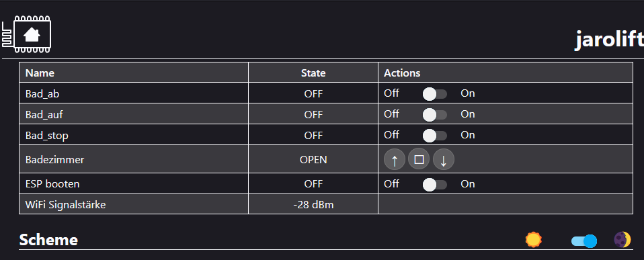The height and width of the screenshot is (260, 644).
Task: Click the Name column header
Action: [x=40, y=73]
